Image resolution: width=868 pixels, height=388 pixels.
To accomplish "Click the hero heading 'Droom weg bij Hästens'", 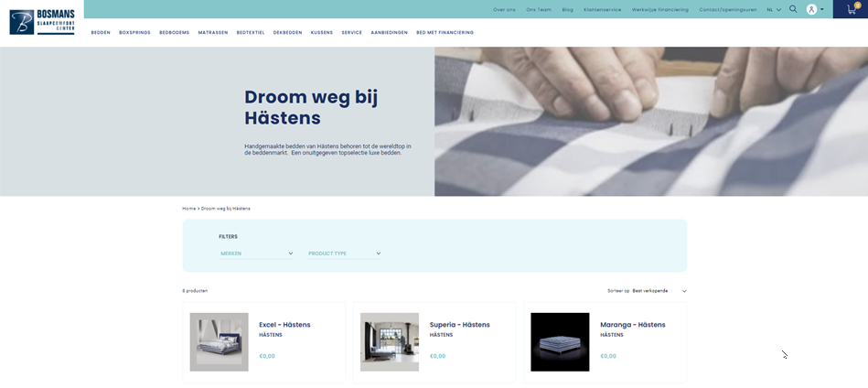I will 311,107.
